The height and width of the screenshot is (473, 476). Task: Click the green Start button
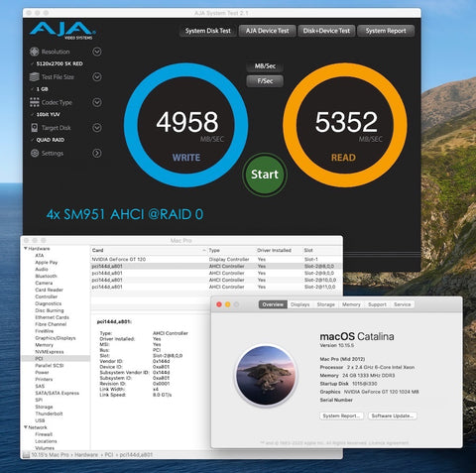tap(265, 175)
